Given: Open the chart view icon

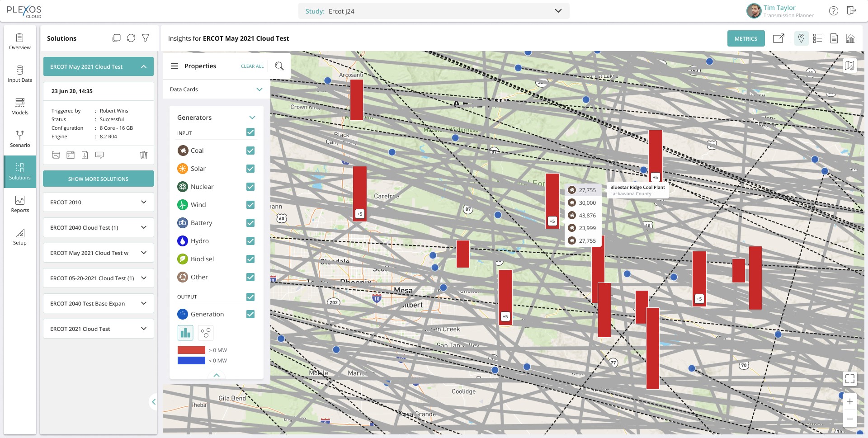Looking at the screenshot, I should (x=850, y=38).
